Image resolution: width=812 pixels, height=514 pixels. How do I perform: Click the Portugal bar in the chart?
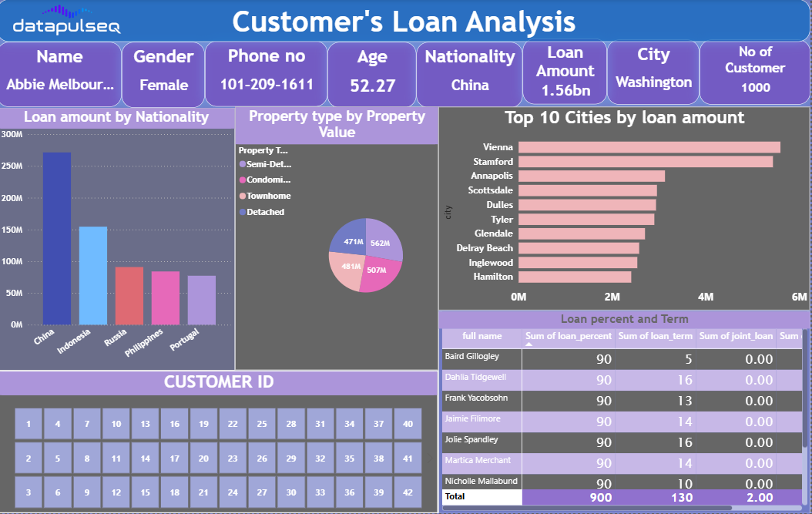[202, 300]
